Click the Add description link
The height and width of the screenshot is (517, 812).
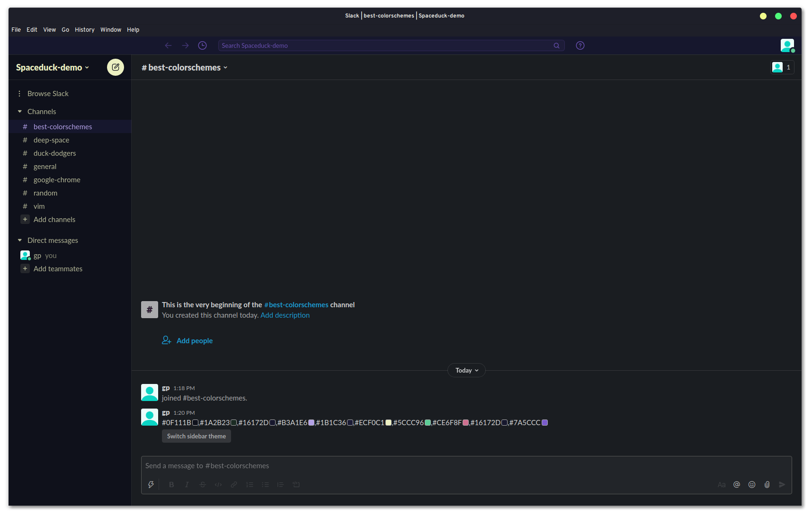click(x=285, y=315)
